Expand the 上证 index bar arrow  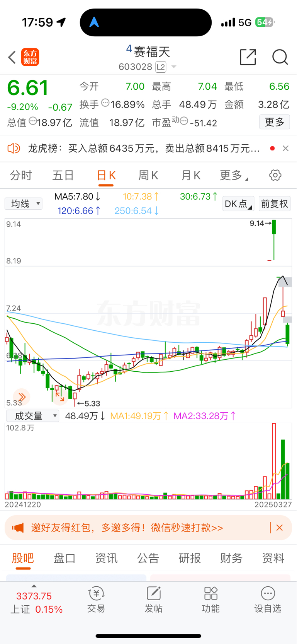[x=34, y=586]
